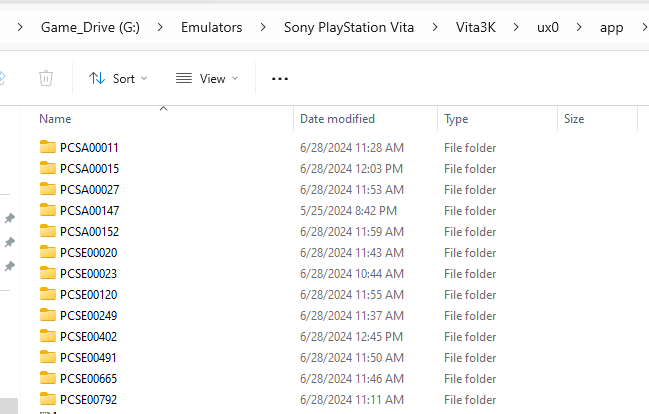Select the PCSA00011 folder icon
Screen dimensions: 649x414
[x=48, y=147]
